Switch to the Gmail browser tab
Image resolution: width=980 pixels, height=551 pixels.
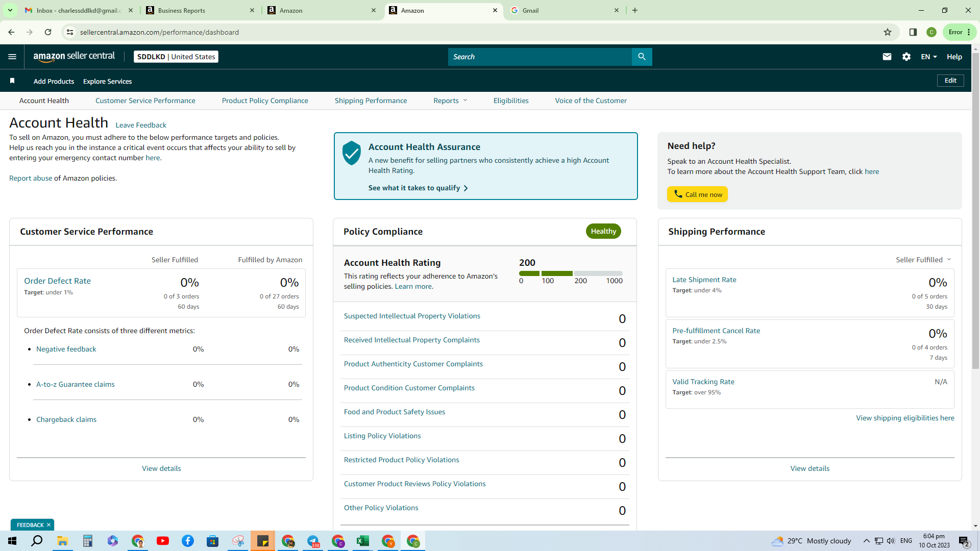565,10
